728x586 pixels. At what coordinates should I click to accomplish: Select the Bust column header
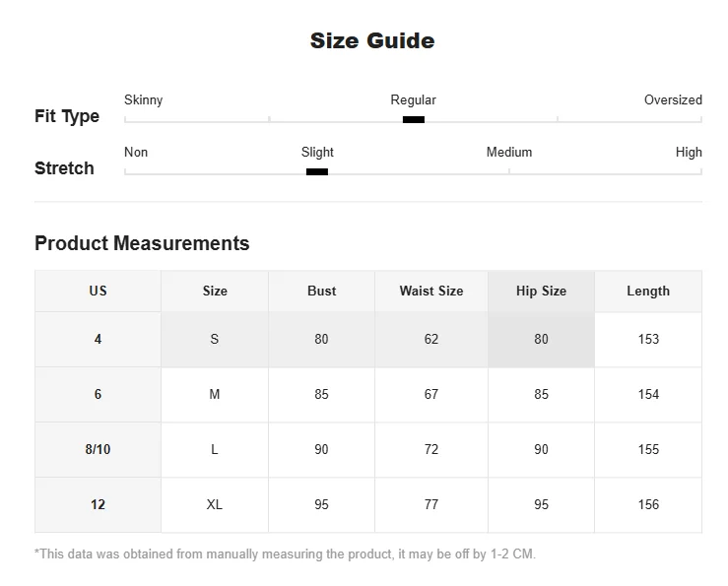(321, 291)
